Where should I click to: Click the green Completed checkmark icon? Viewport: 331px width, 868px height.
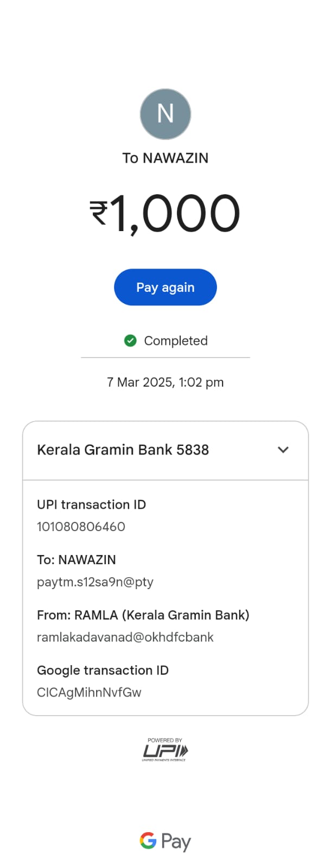pos(130,341)
